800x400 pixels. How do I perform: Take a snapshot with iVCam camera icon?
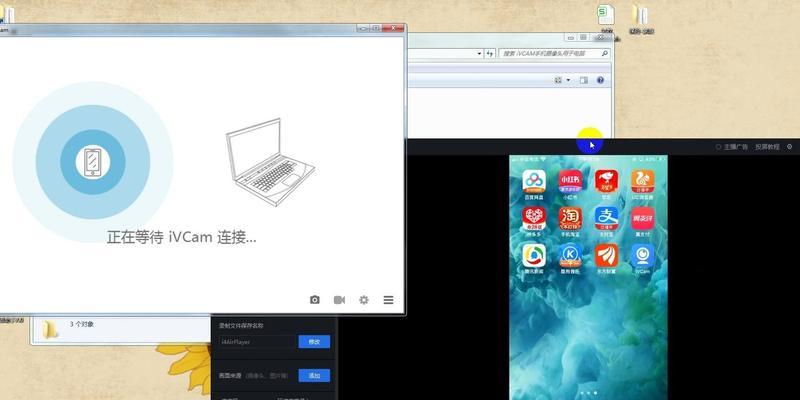click(x=315, y=300)
